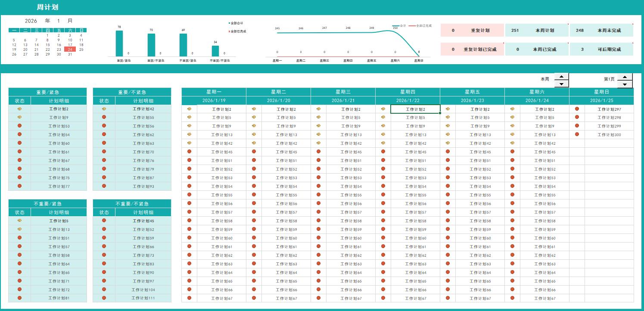
Task: Select highlighted date 24 in the calendar
Action: coord(70,50)
